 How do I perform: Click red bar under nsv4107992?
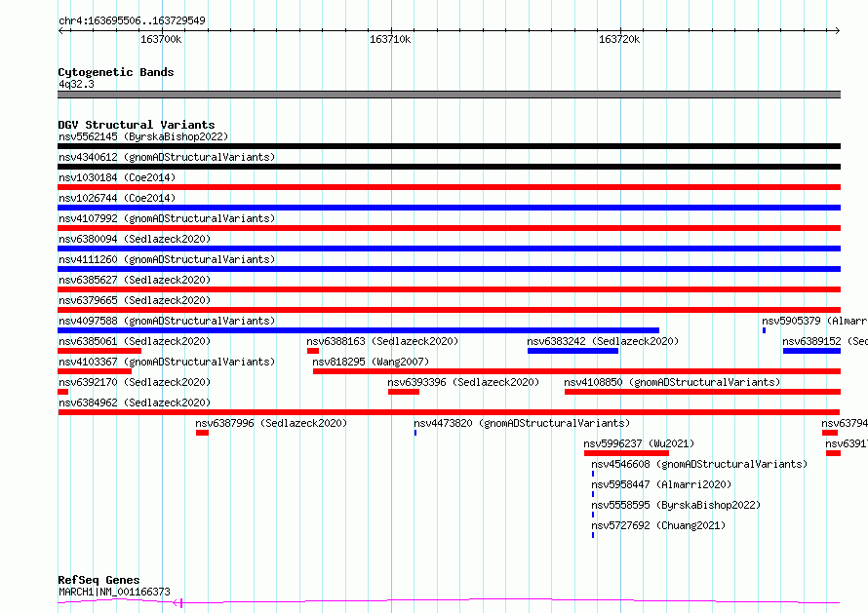point(449,228)
